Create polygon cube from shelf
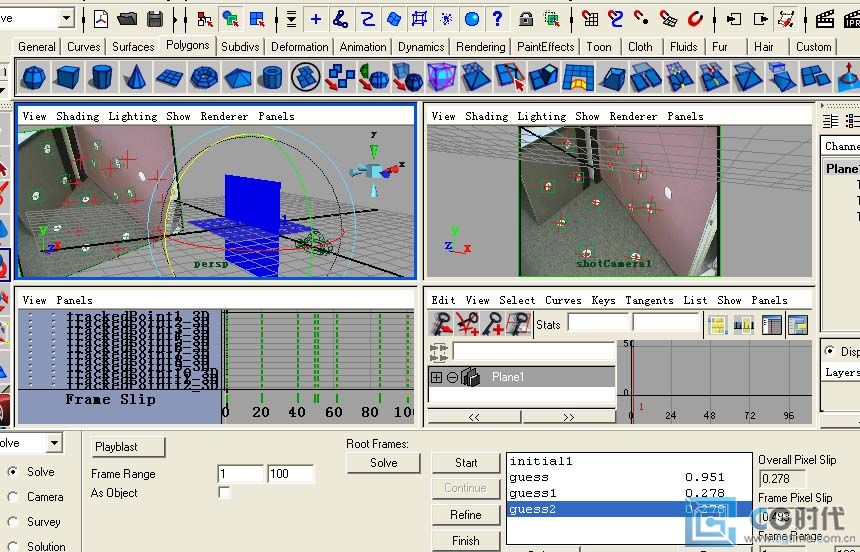 pyautogui.click(x=67, y=77)
